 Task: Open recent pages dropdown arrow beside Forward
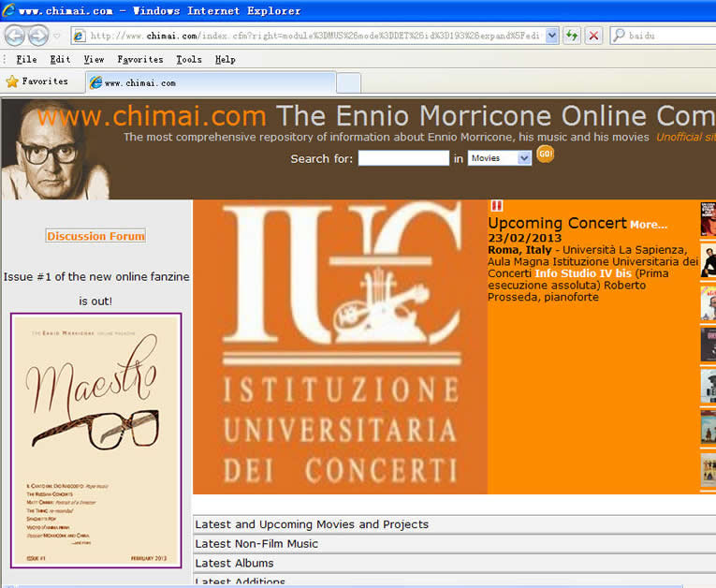(56, 36)
